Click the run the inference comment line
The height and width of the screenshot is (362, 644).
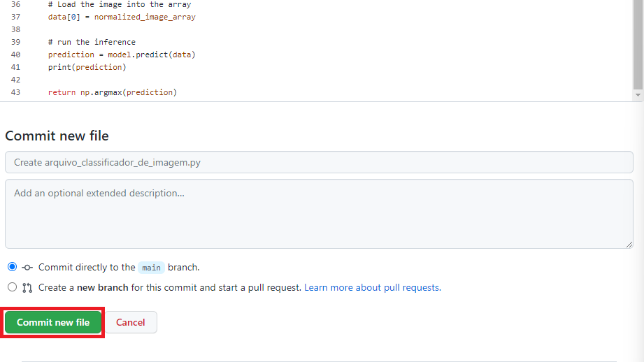(x=92, y=42)
